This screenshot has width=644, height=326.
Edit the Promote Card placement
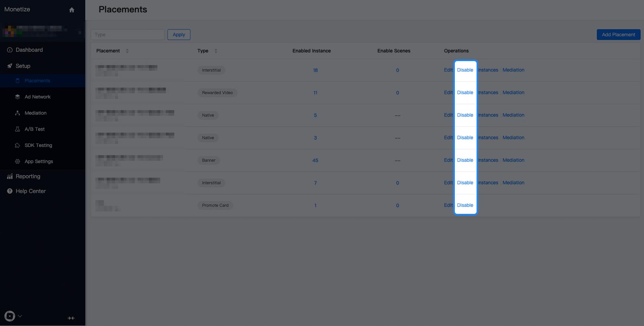[448, 205]
